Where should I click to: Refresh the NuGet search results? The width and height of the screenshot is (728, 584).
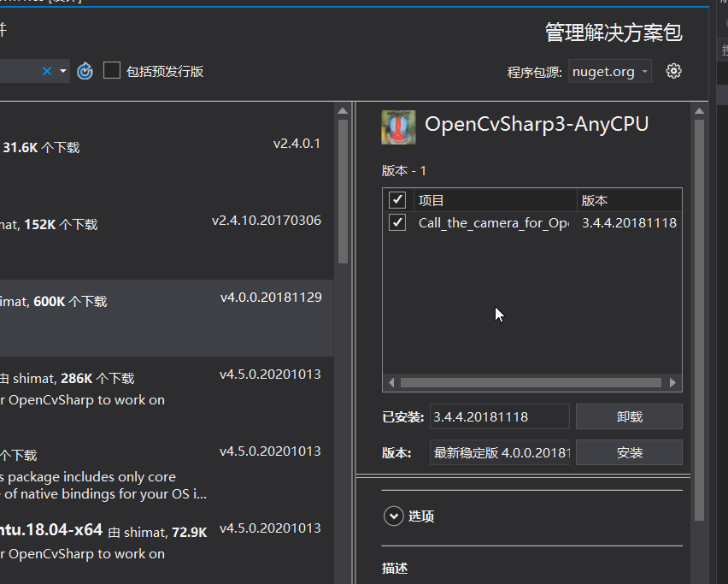(x=85, y=72)
